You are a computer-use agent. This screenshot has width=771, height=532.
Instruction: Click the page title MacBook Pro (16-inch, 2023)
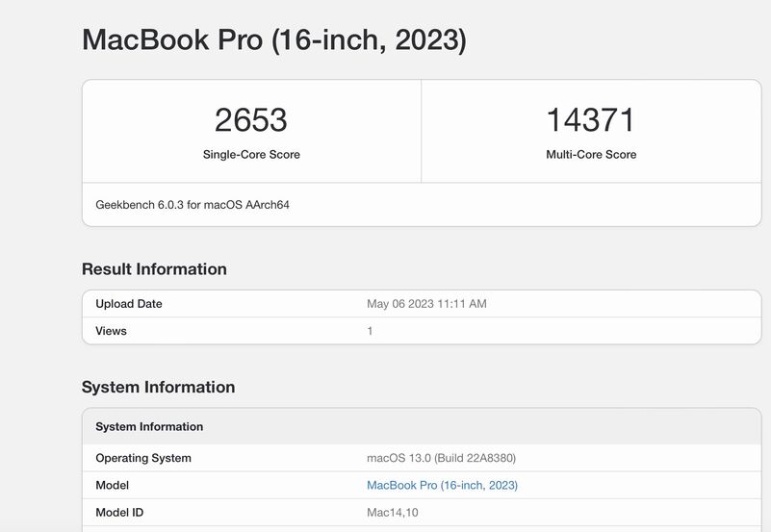(x=274, y=40)
